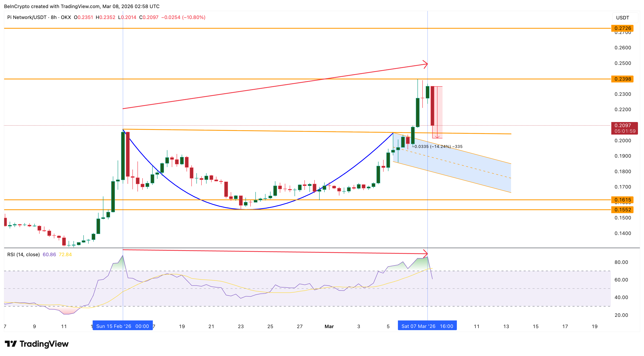Viewport: 644px width, 356px height.
Task: Click the TradingView logo icon
Action: (10, 344)
